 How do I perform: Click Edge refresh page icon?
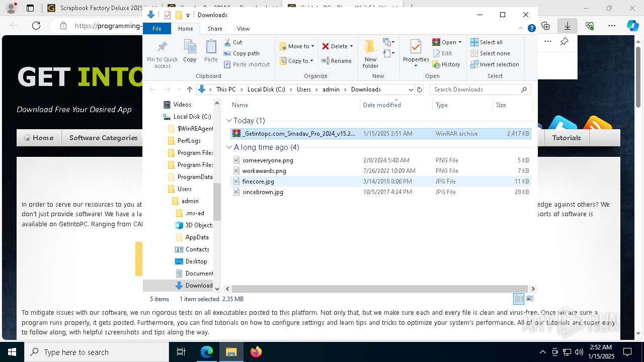click(x=36, y=26)
